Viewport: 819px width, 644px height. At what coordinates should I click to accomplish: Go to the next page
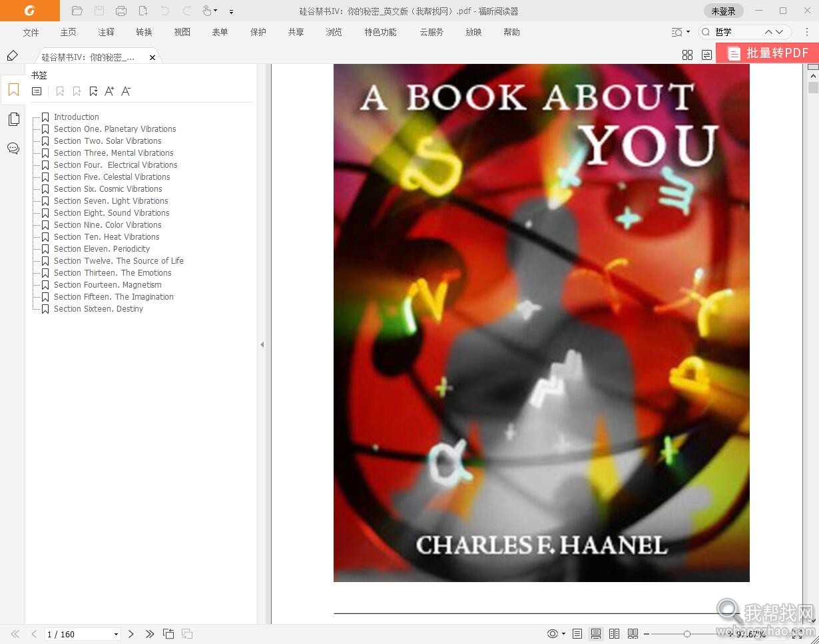point(131,634)
